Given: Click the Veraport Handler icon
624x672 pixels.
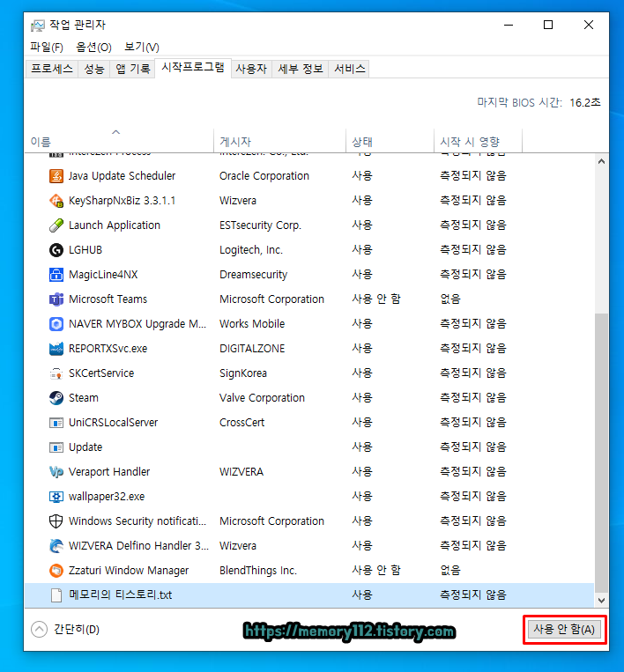Looking at the screenshot, I should click(56, 472).
